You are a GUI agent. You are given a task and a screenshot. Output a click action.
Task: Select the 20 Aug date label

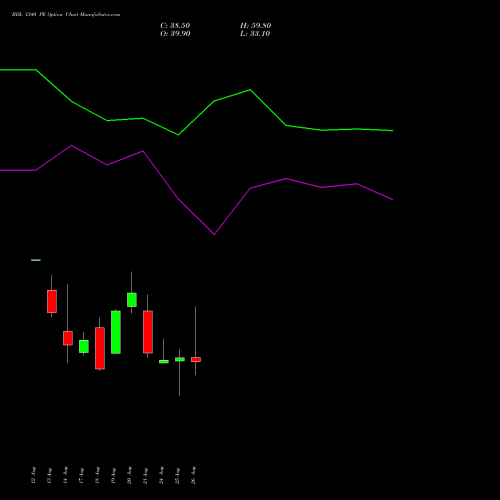[129, 475]
